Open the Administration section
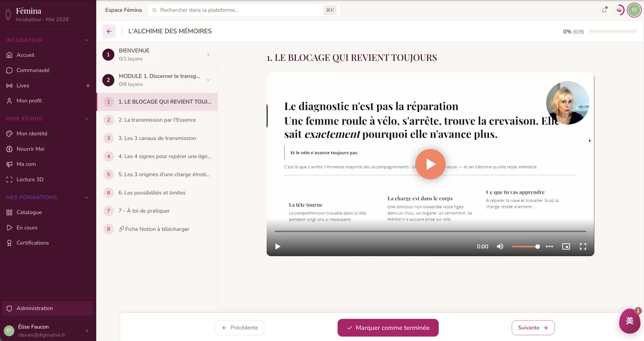Image resolution: width=644 pixels, height=341 pixels. (47, 308)
